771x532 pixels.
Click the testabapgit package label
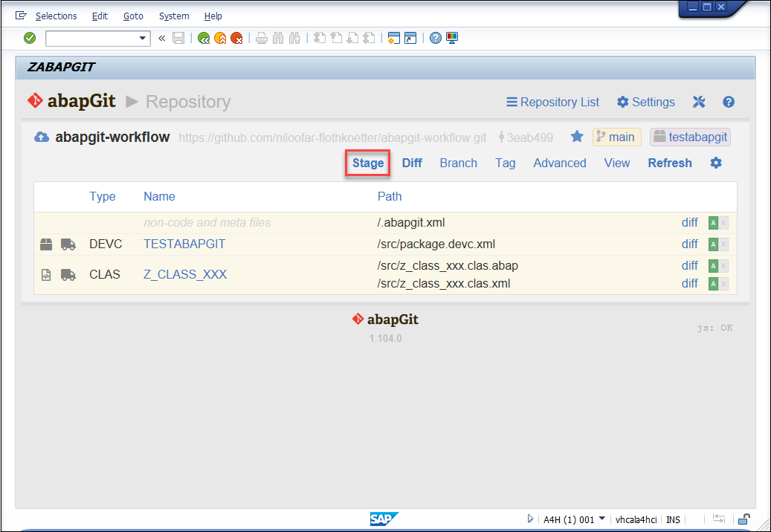tap(691, 137)
